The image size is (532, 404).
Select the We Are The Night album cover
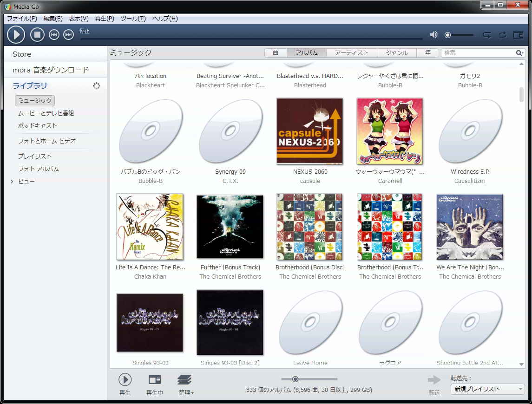pyautogui.click(x=470, y=227)
